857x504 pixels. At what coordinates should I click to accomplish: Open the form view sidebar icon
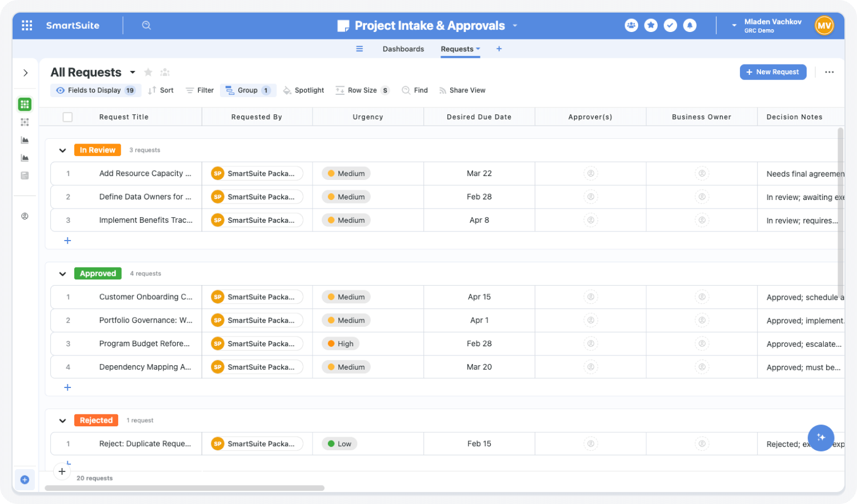pos(25,175)
